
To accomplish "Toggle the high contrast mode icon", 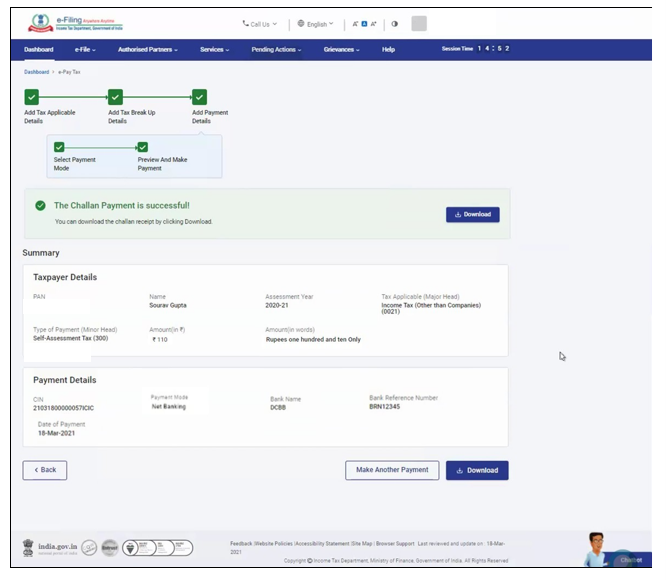I will click(394, 23).
